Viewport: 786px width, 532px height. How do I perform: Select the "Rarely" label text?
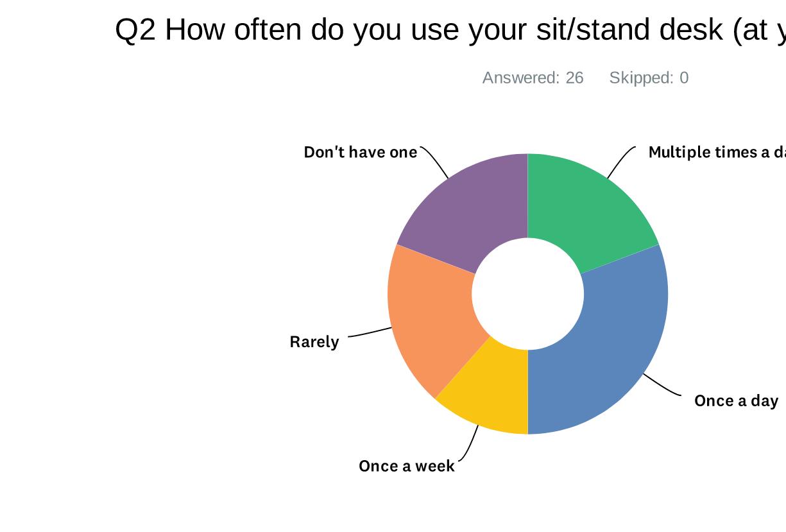[x=314, y=342]
